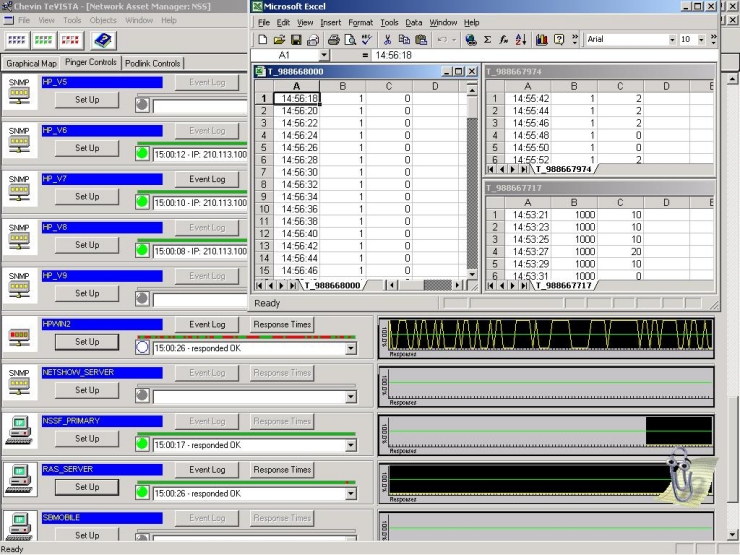Image resolution: width=740 pixels, height=555 pixels.
Task: Click Response Times button for RAS_SERVER
Action: pos(282,470)
